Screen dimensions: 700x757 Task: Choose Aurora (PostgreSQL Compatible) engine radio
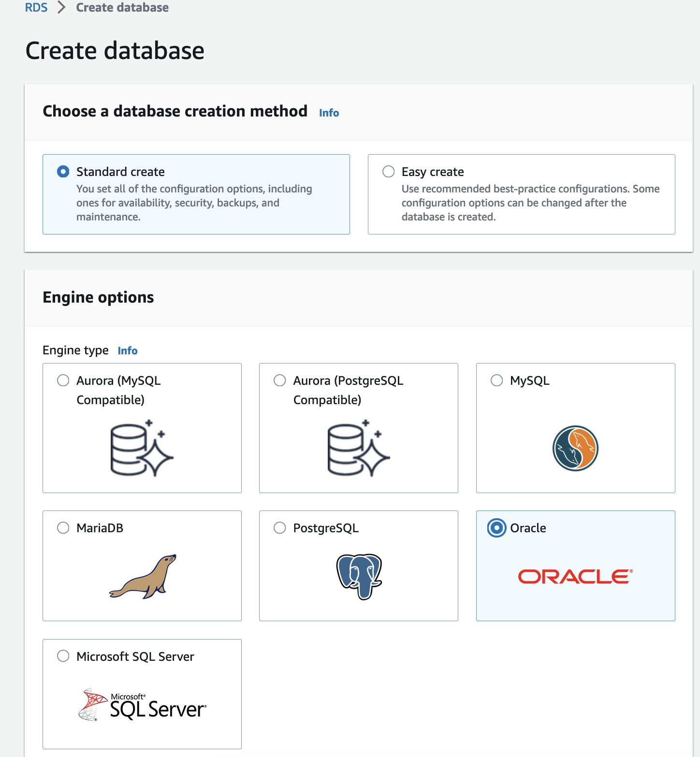pyautogui.click(x=280, y=380)
